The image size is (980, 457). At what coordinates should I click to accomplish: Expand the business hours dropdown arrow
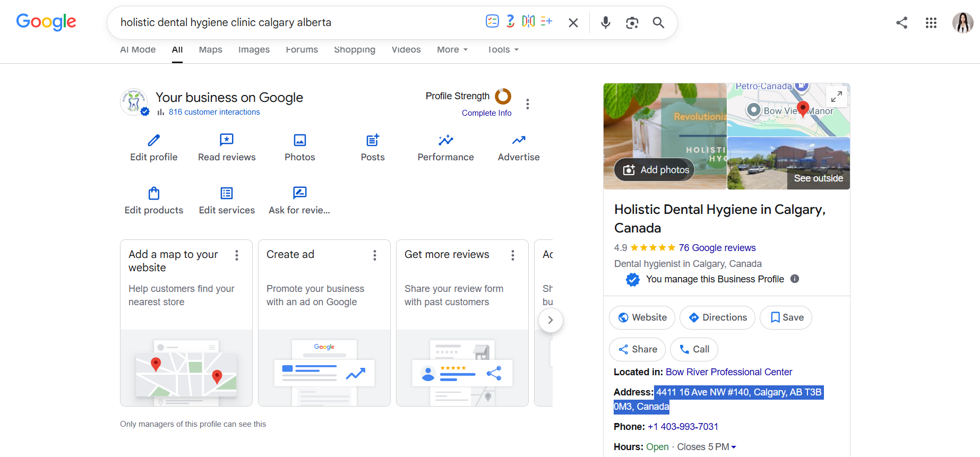coord(734,447)
